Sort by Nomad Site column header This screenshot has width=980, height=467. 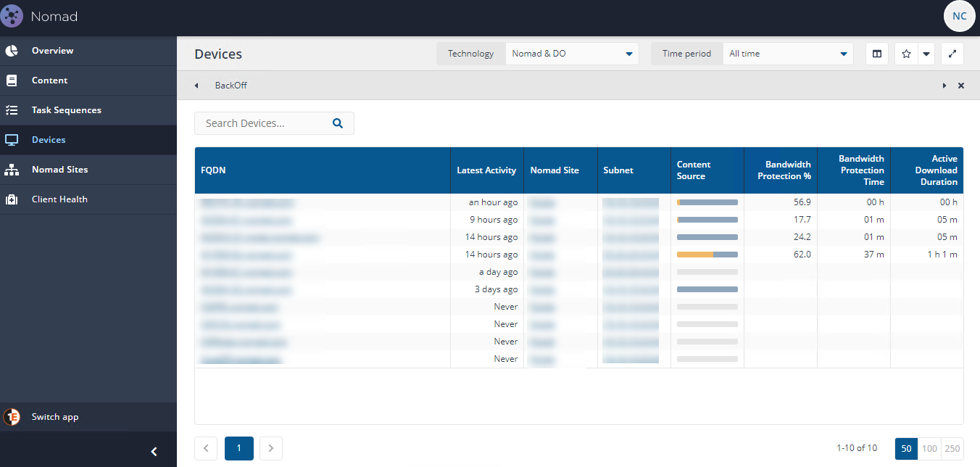pyautogui.click(x=560, y=170)
